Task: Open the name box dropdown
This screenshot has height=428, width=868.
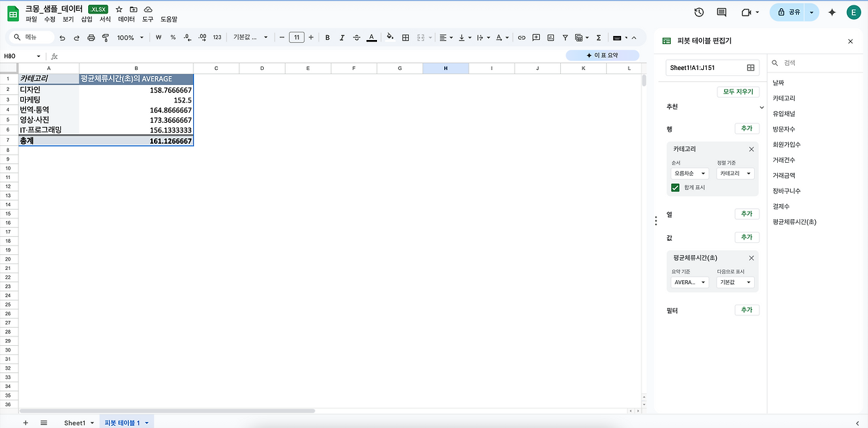Action: pyautogui.click(x=39, y=56)
